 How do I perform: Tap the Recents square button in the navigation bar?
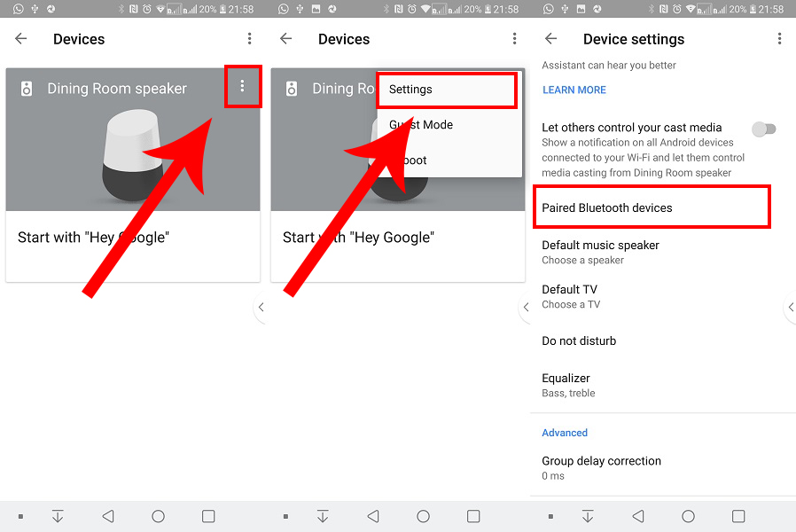click(x=207, y=515)
